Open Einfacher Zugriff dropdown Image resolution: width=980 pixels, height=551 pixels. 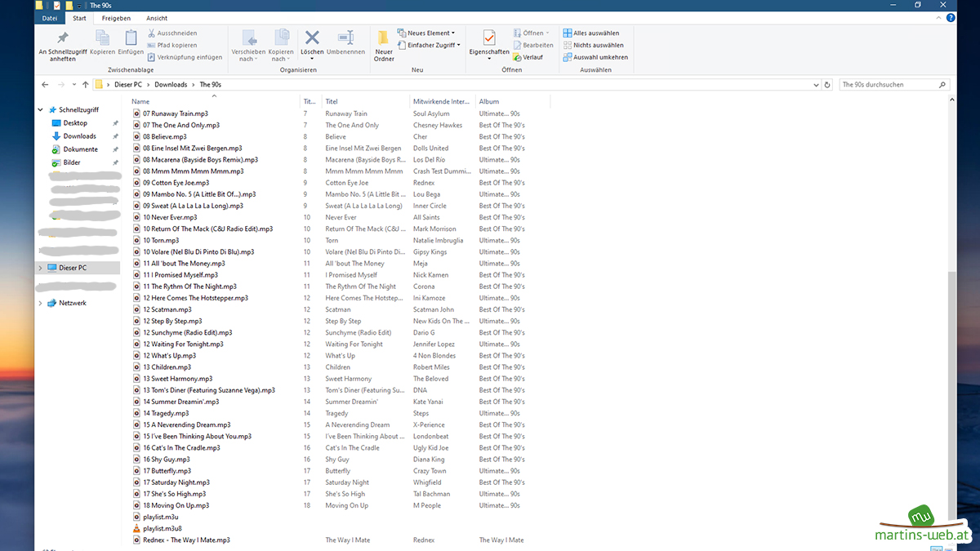tap(430, 45)
